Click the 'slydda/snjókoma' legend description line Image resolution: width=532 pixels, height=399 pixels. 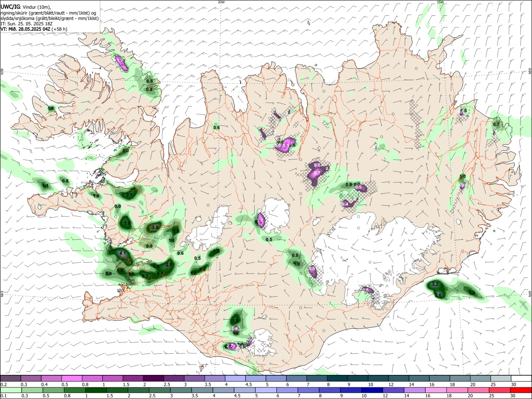coord(49,18)
